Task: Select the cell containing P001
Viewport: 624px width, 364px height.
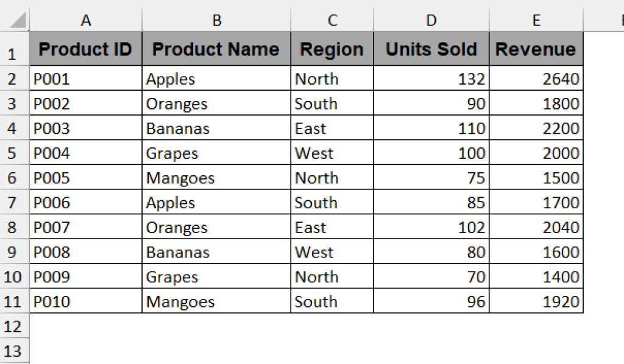Action: click(85, 79)
